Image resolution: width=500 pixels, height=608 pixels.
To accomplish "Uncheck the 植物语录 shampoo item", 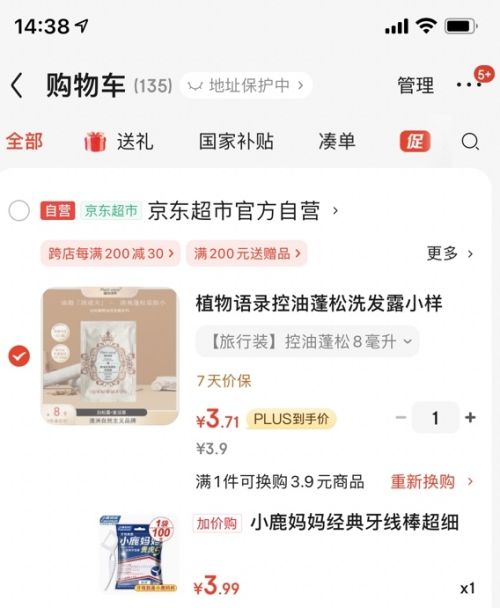I will pyautogui.click(x=19, y=356).
